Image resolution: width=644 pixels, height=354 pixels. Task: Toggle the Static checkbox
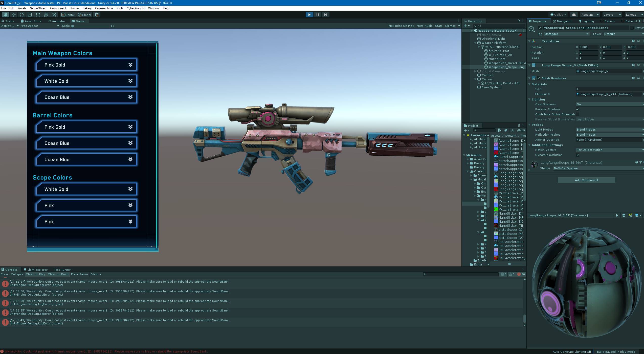point(632,28)
